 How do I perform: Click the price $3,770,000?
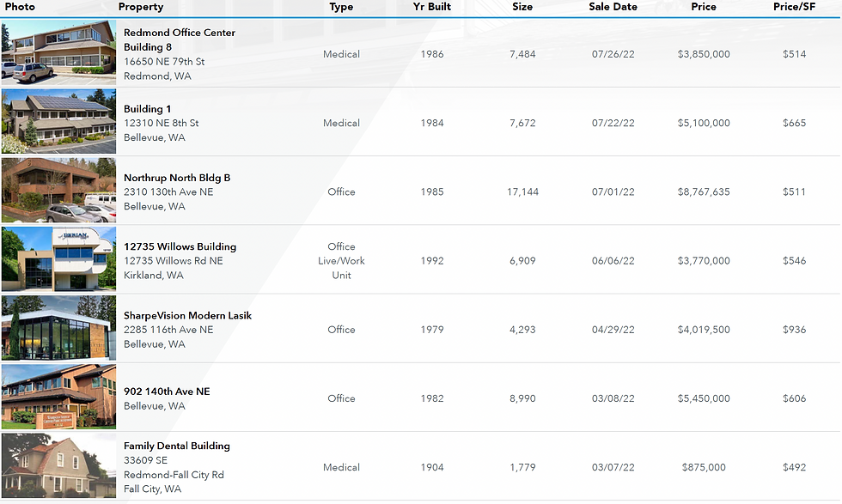click(x=704, y=261)
